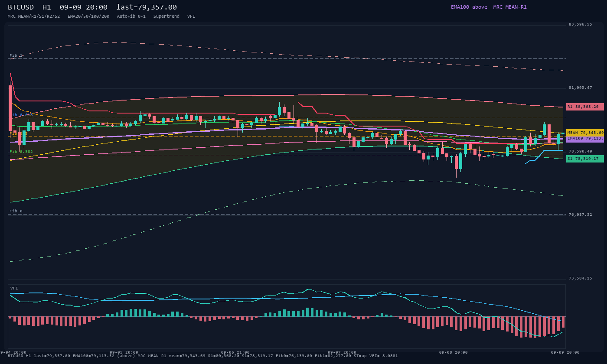The height and width of the screenshot is (364, 607).
Task: Click the purple EMA100 price tag
Action: pos(585,139)
